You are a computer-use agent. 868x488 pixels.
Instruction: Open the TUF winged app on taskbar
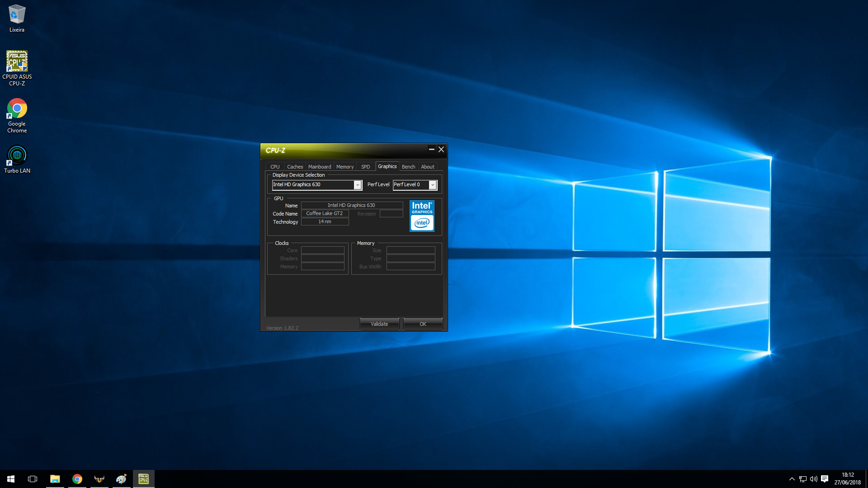pos(99,479)
